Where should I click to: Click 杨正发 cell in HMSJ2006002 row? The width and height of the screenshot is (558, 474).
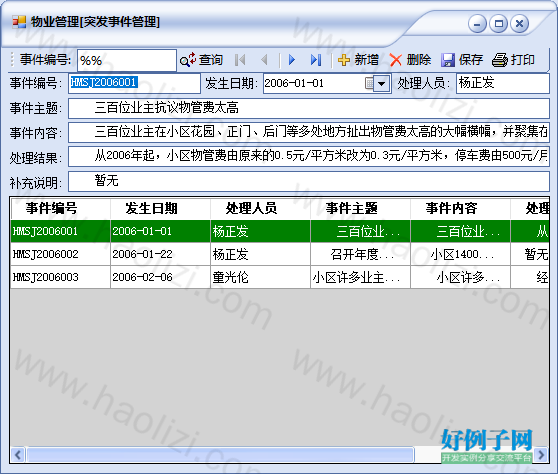click(260, 254)
